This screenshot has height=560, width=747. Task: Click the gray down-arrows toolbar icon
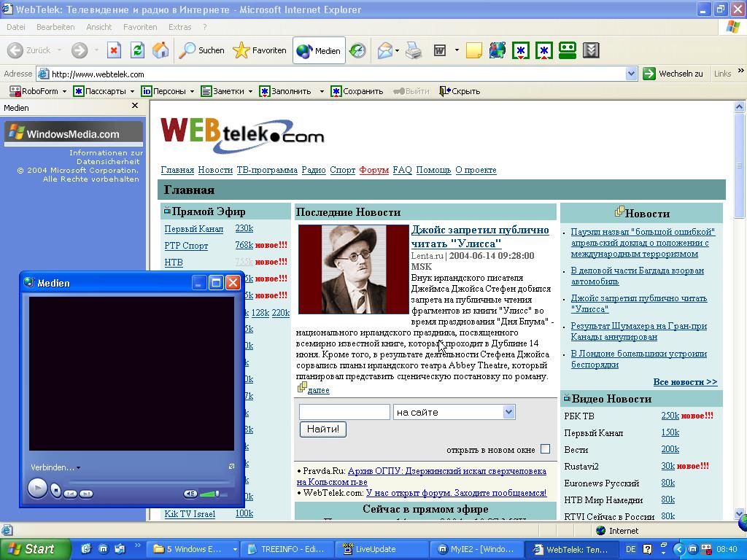tap(591, 50)
